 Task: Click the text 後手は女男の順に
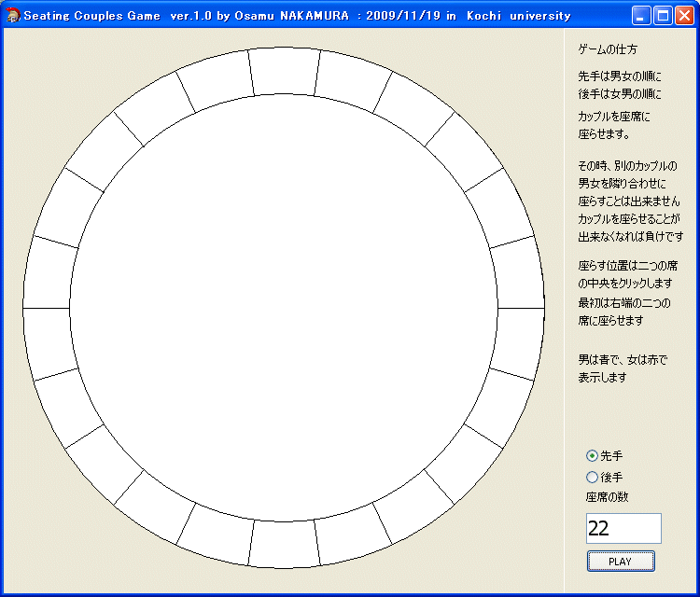pos(620,94)
